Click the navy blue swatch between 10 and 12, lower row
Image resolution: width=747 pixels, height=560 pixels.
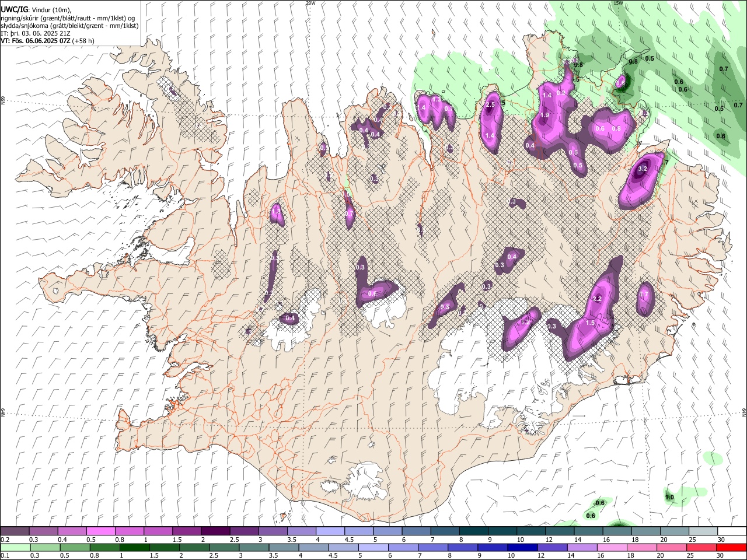coord(523,547)
